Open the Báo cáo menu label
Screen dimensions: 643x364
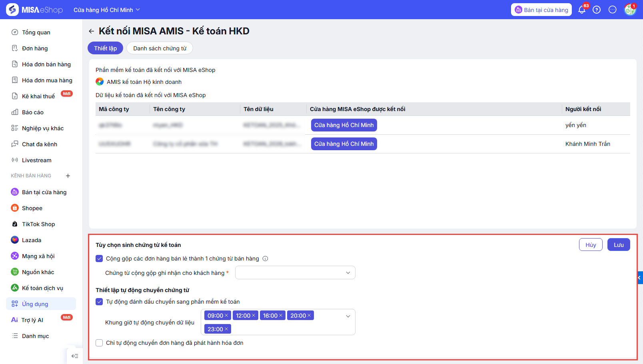(33, 112)
